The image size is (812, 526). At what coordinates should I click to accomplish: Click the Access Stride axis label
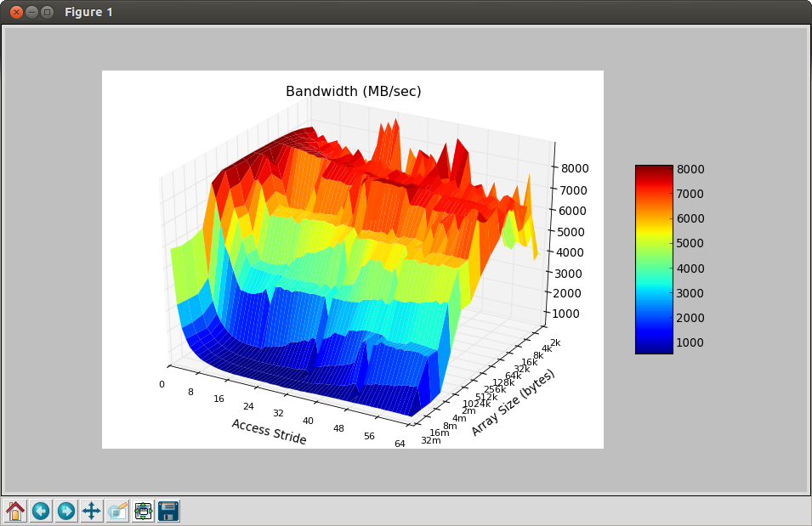(x=269, y=433)
